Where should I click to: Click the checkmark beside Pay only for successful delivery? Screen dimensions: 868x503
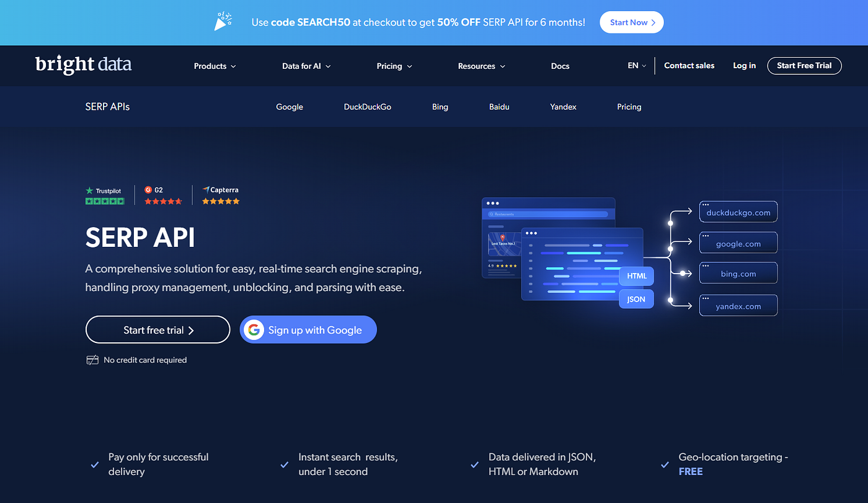tap(95, 464)
